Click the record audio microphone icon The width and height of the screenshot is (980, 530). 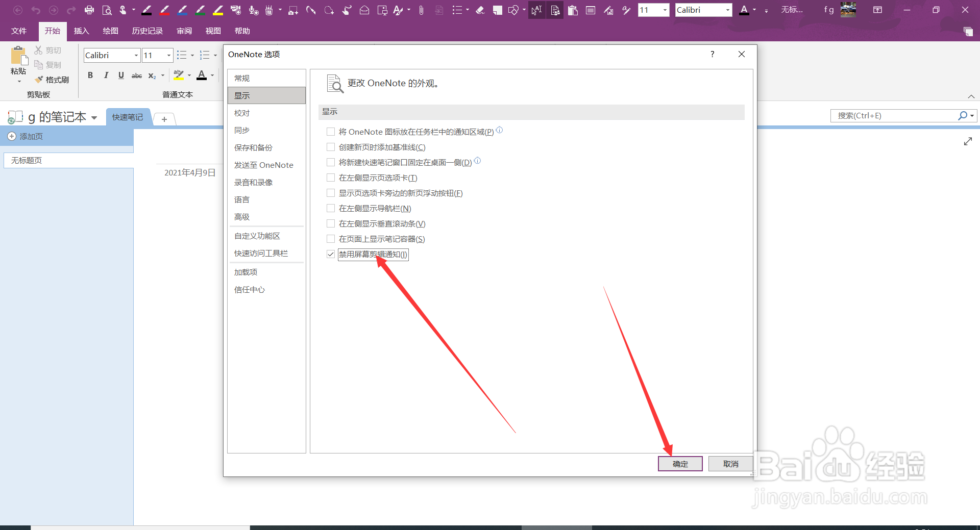tap(253, 10)
